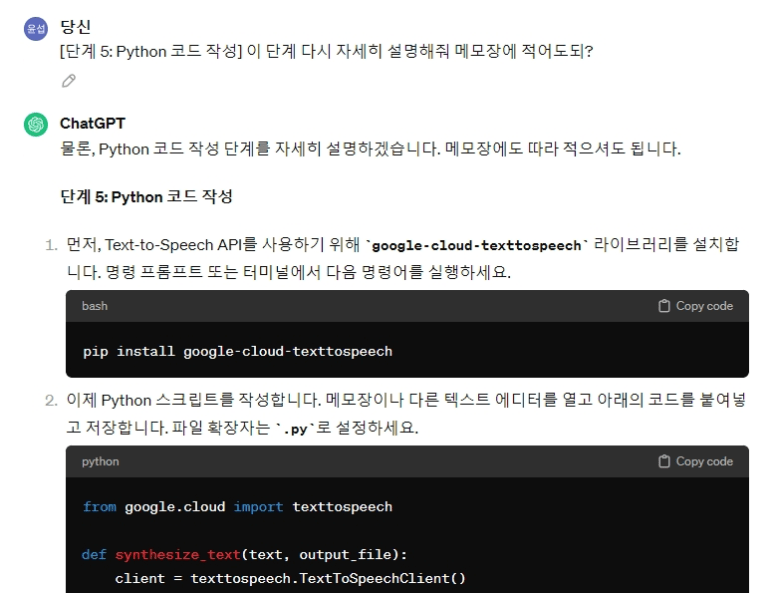The image size is (773, 593).
Task: Copy code in the python block
Action: point(695,461)
